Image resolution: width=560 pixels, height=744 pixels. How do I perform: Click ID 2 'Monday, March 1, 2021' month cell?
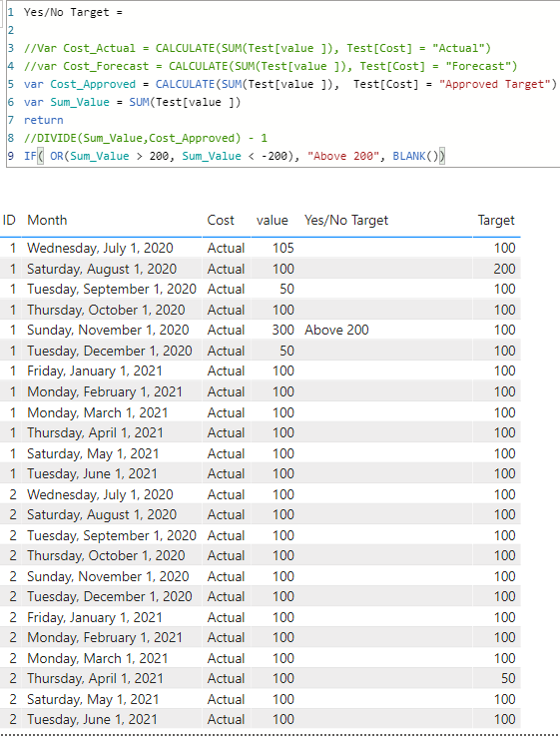pyautogui.click(x=97, y=658)
